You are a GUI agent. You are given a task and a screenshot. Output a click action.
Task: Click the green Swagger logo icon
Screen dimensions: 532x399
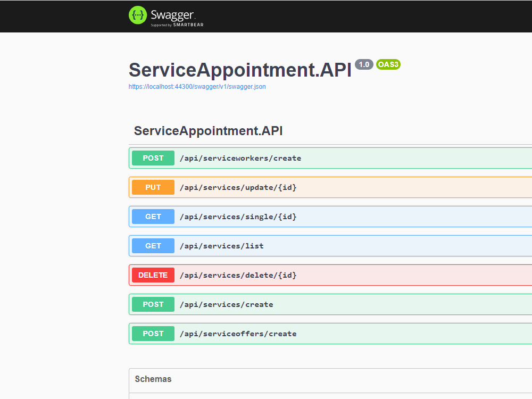pos(138,15)
